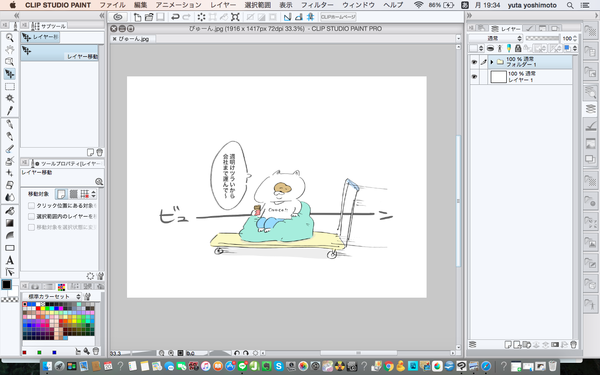600x375 pixels.
Task: Select the Move Layer tool
Action: point(10,74)
